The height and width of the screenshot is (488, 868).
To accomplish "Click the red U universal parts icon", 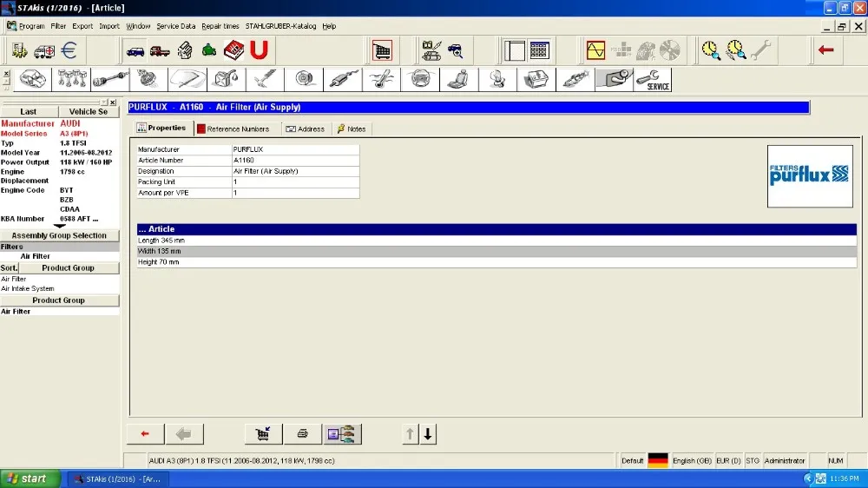I will pos(259,50).
